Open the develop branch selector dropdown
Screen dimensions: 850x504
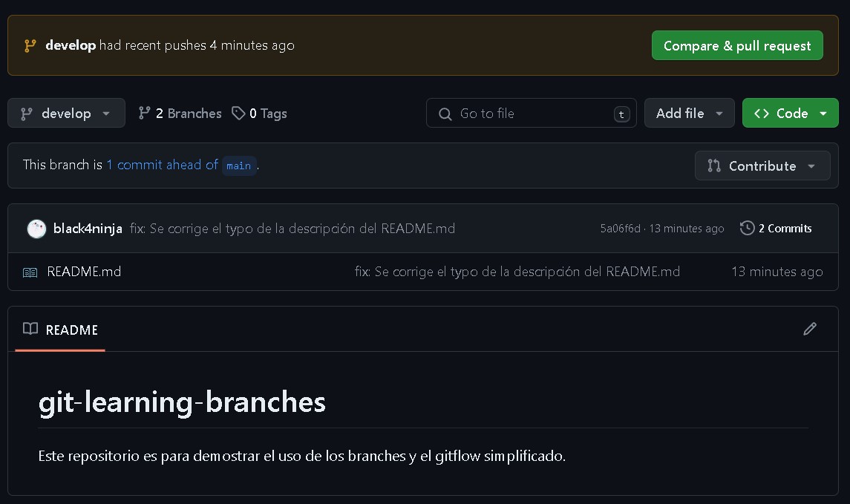coord(66,114)
